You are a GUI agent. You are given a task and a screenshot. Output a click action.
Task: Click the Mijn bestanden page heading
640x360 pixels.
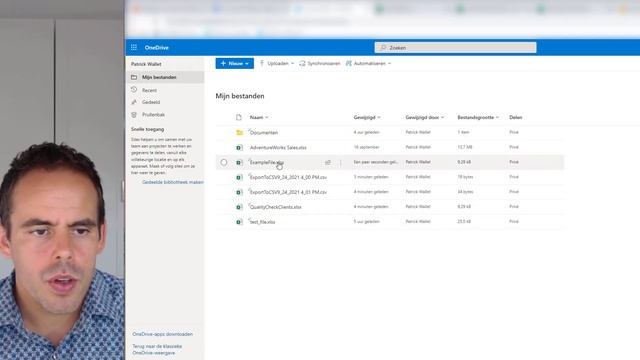pyautogui.click(x=240, y=96)
